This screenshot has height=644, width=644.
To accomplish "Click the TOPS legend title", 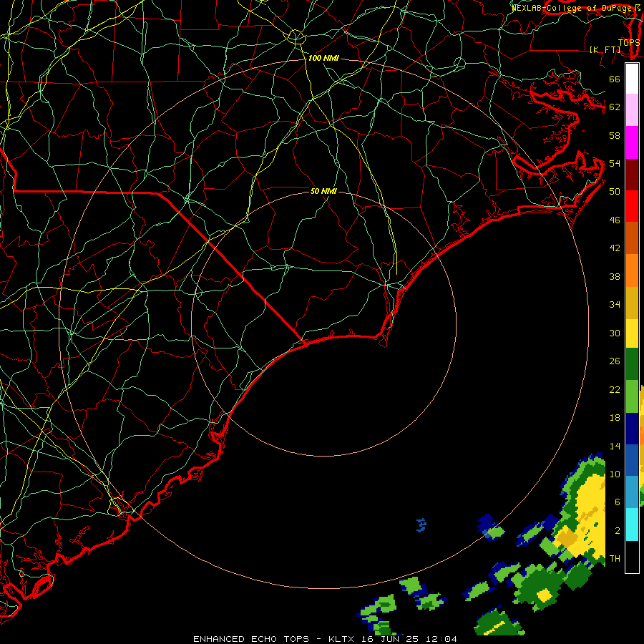I will 629,42.
